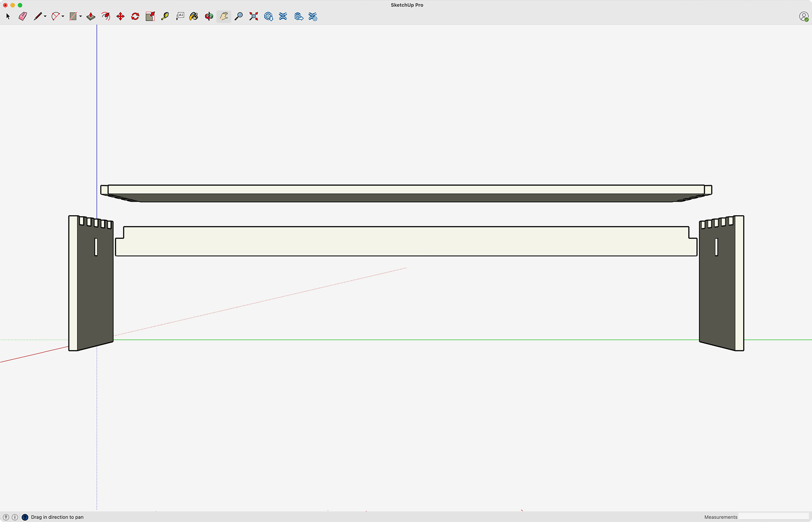
Task: Open the 3D Warehouse
Action: 269,16
